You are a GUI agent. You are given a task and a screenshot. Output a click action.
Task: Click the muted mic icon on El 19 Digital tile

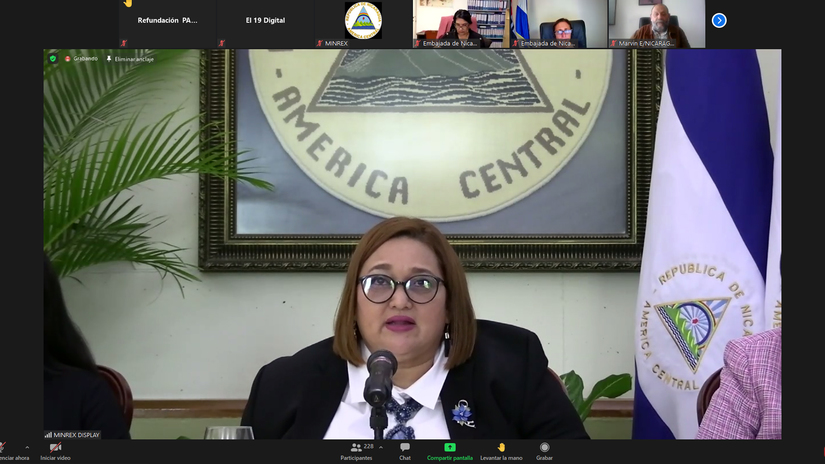tap(222, 44)
